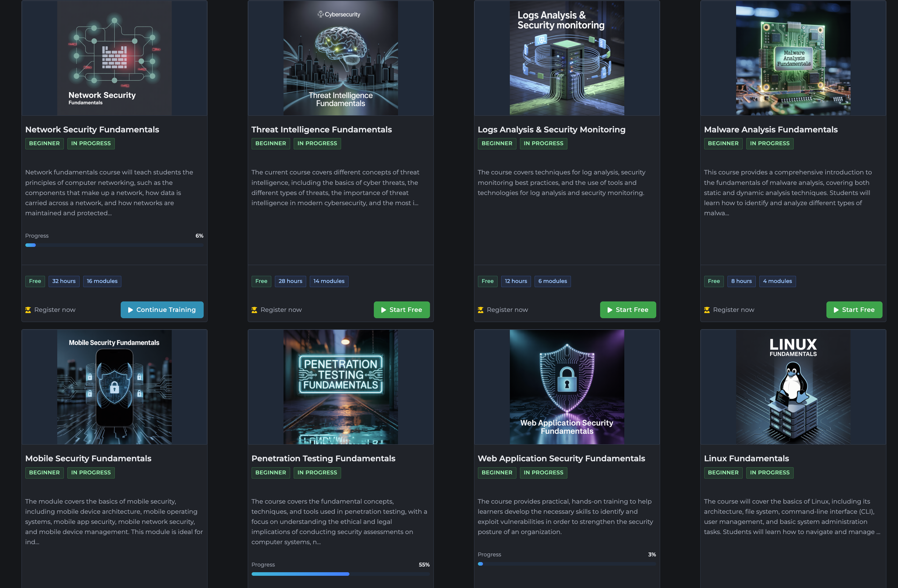Click the Penetration Testing 55% progress bar
The width and height of the screenshot is (898, 588).
coord(341,574)
